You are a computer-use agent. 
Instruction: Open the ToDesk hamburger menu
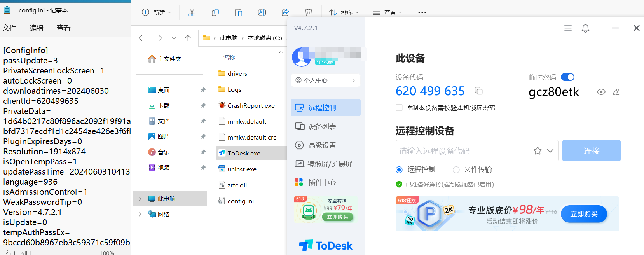click(x=568, y=28)
